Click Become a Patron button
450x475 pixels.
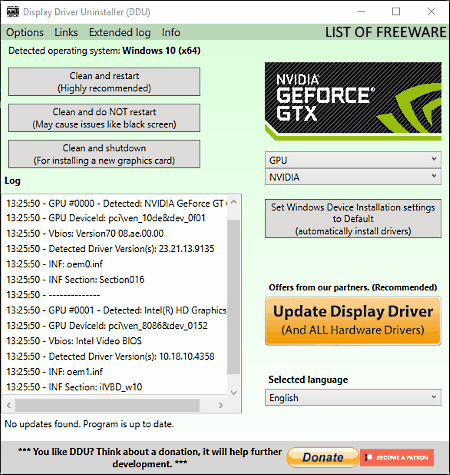pyautogui.click(x=397, y=457)
